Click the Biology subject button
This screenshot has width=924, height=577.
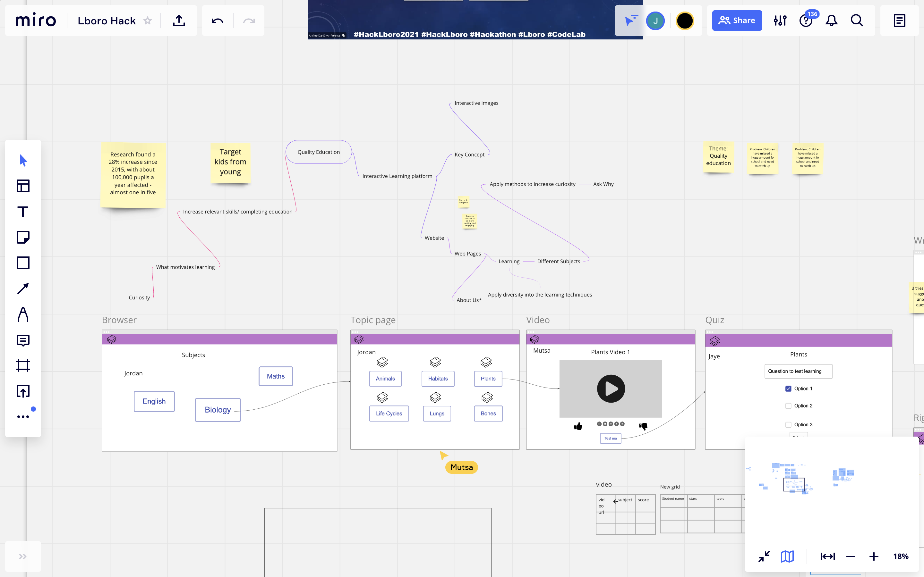218,410
